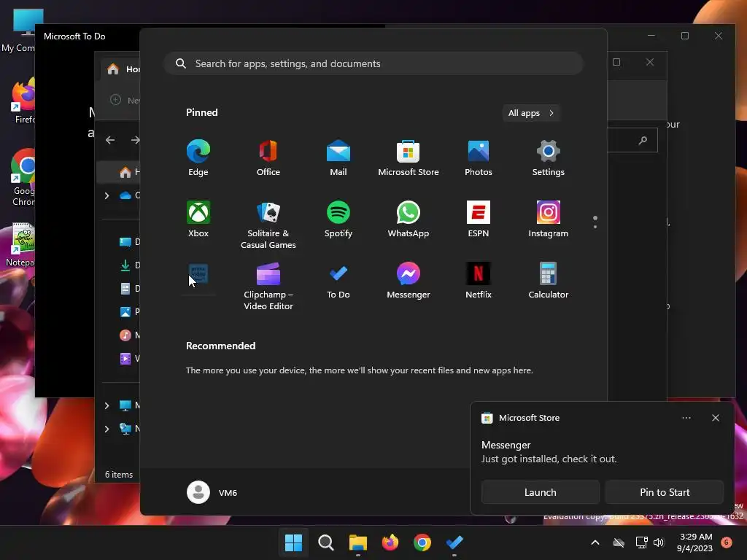Image resolution: width=747 pixels, height=560 pixels.
Task: Open volume control in system tray
Action: point(659,542)
